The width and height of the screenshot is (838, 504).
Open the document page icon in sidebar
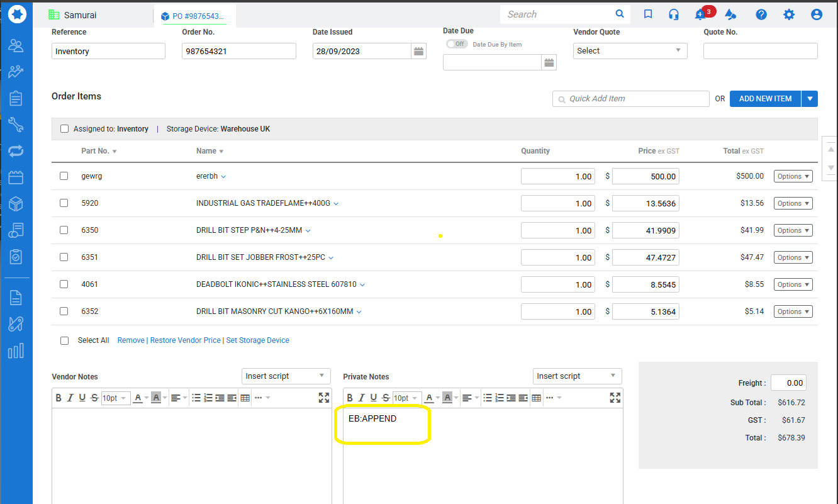tap(16, 297)
